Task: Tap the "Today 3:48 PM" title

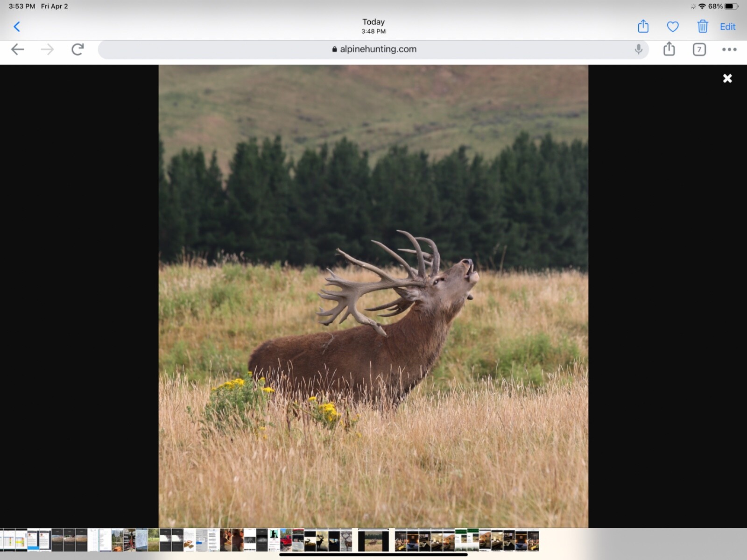Action: 373,26
